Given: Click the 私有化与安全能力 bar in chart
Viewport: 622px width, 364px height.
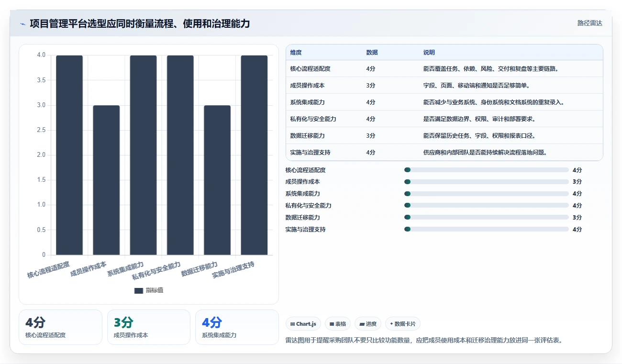Looking at the screenshot, I should [180, 155].
